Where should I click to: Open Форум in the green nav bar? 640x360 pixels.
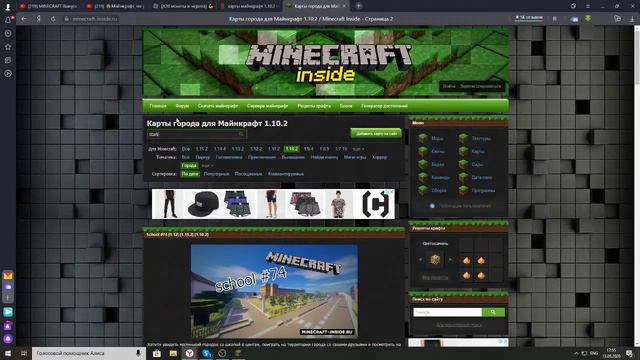pyautogui.click(x=182, y=106)
